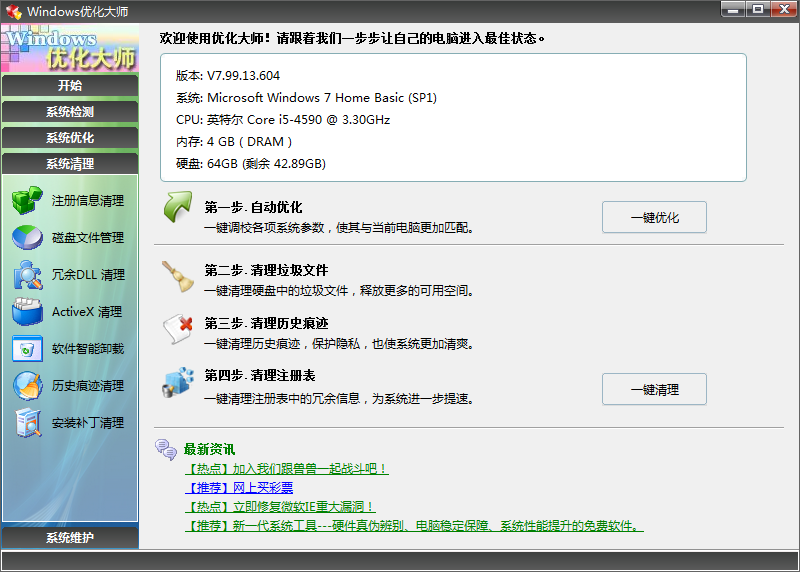Open the 网上买彩票 recommended link

pyautogui.click(x=239, y=488)
